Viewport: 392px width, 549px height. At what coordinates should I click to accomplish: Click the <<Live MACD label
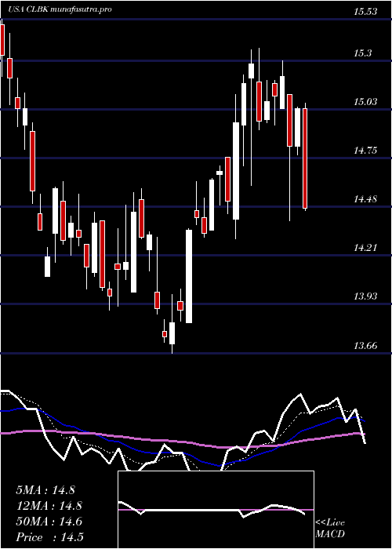tap(330, 529)
